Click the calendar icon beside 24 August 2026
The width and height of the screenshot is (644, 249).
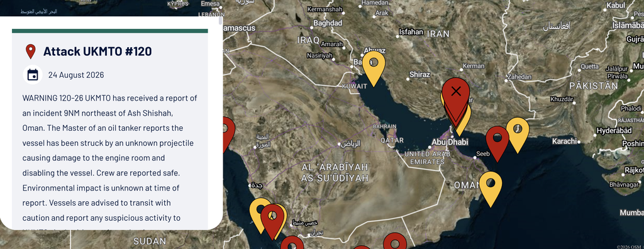33,75
